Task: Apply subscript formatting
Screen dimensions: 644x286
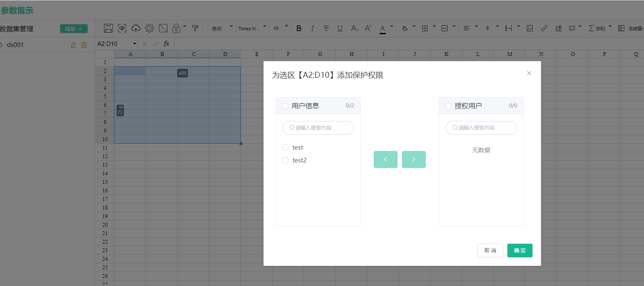Action: coord(354,28)
